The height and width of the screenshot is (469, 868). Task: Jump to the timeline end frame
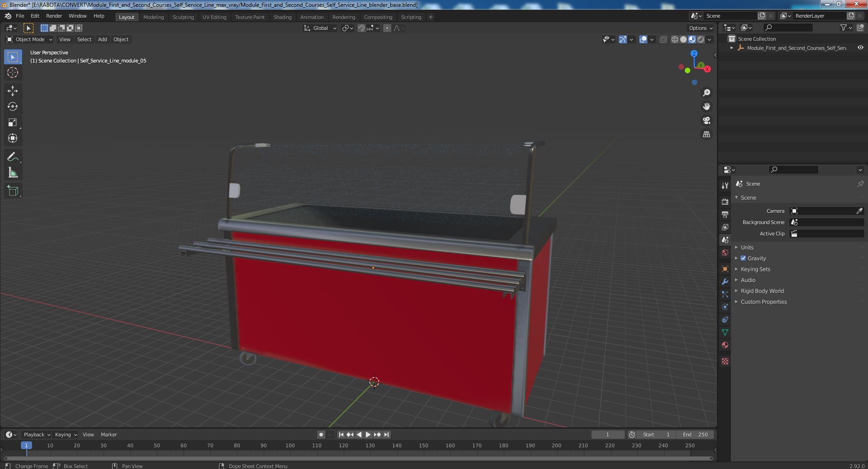[x=387, y=435]
